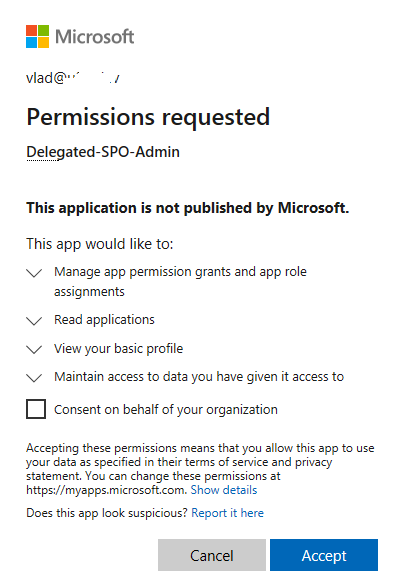Expand the Maintain access to data chevron

(34, 377)
